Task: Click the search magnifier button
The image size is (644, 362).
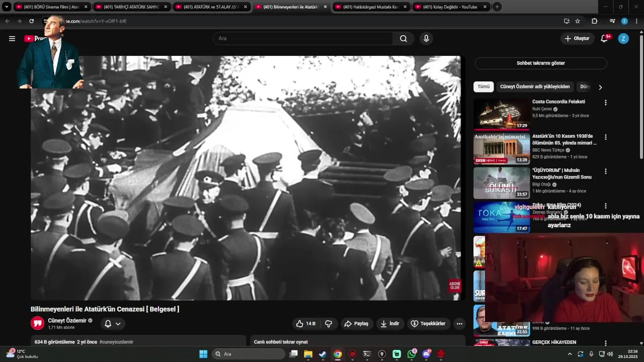Action: [x=404, y=39]
